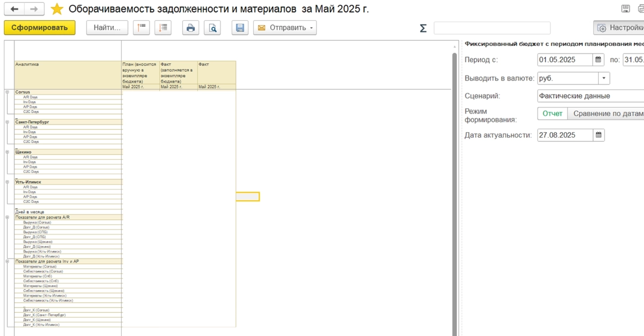The image size is (644, 336).
Task: Collapse the Усть-Илимск group
Action: 7,182
